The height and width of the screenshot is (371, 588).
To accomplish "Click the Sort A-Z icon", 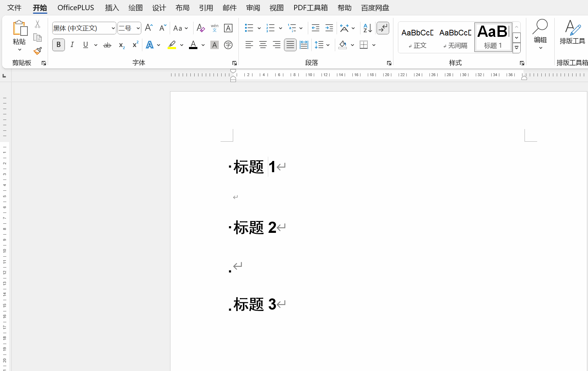I will click(367, 28).
